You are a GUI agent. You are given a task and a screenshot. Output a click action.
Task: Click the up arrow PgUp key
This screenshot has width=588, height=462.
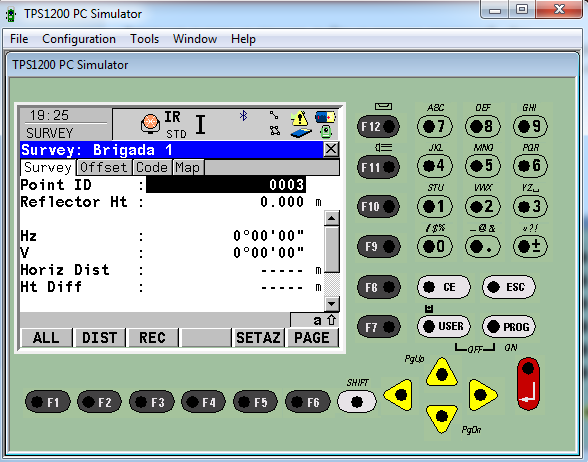tap(442, 373)
